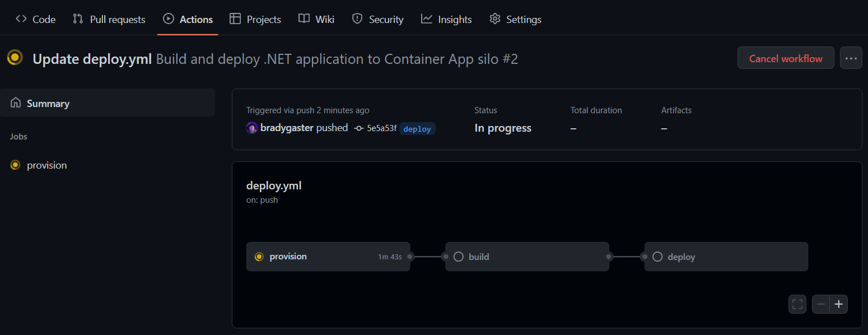Open the Security tab

[x=377, y=19]
